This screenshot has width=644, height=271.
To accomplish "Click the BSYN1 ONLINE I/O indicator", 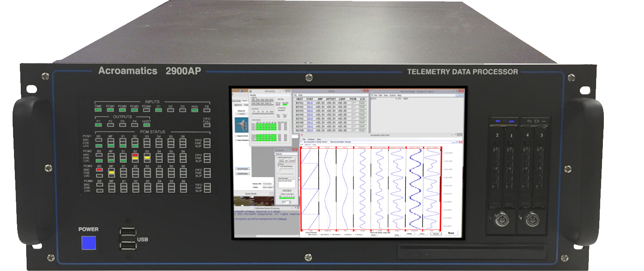I will 362,103.
